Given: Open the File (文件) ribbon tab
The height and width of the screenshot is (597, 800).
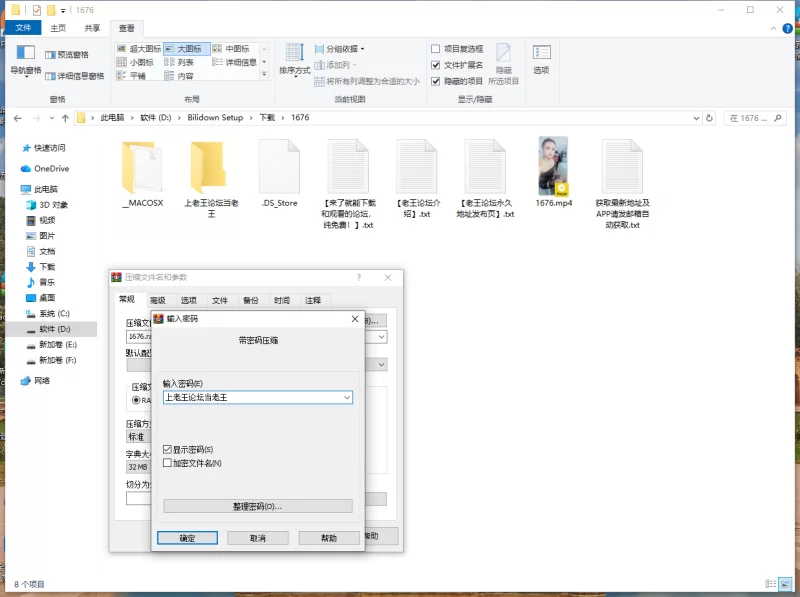Looking at the screenshot, I should click(x=23, y=28).
